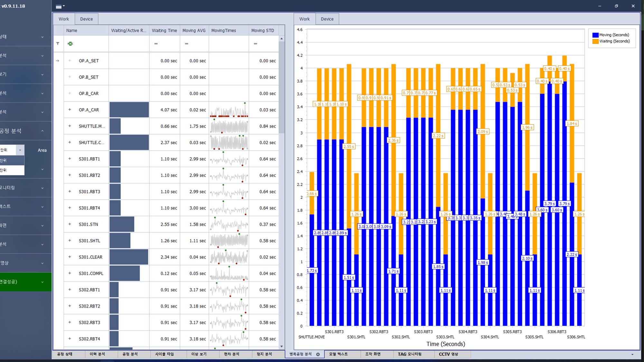Expand the OP.A_CAR row with plus icon
This screenshot has width=644, height=362.
[x=70, y=110]
